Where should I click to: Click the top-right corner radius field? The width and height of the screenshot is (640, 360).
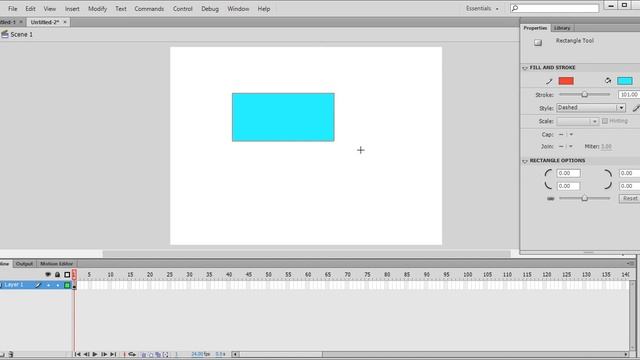(x=629, y=173)
